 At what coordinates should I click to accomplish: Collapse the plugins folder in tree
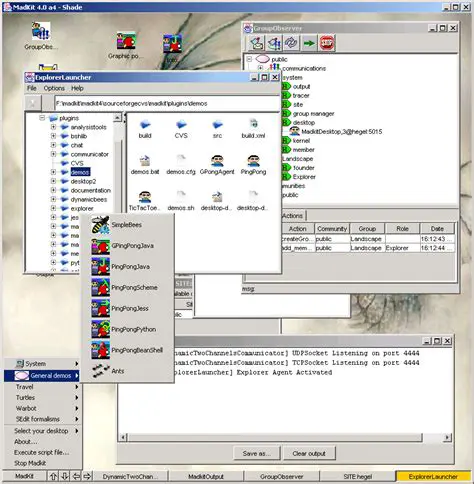[x=42, y=118]
